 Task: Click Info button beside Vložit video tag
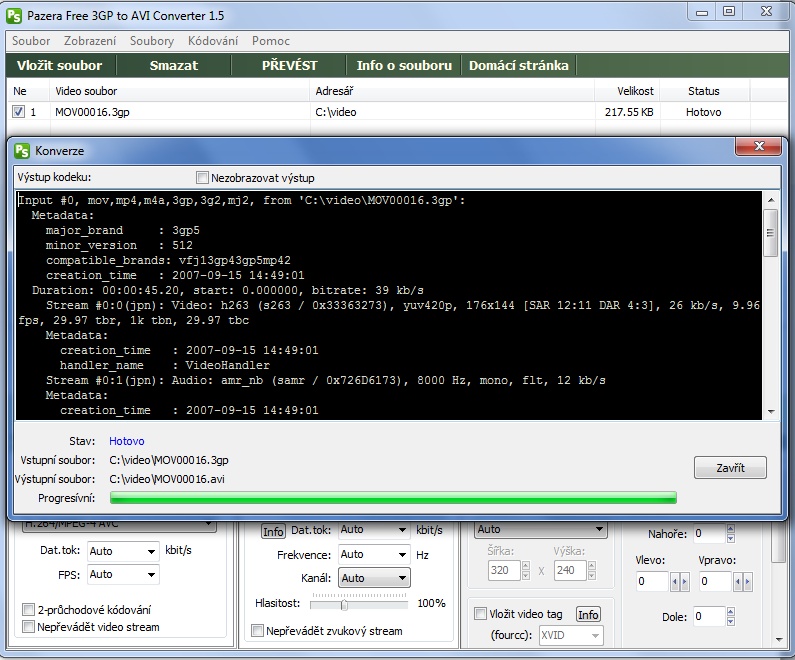[x=588, y=614]
